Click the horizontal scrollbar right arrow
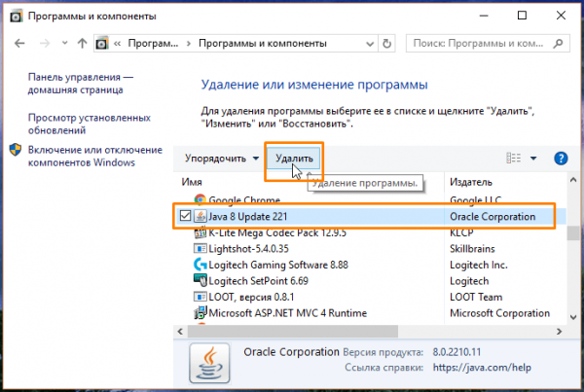Viewport: 584px width, 392px height. [x=559, y=332]
